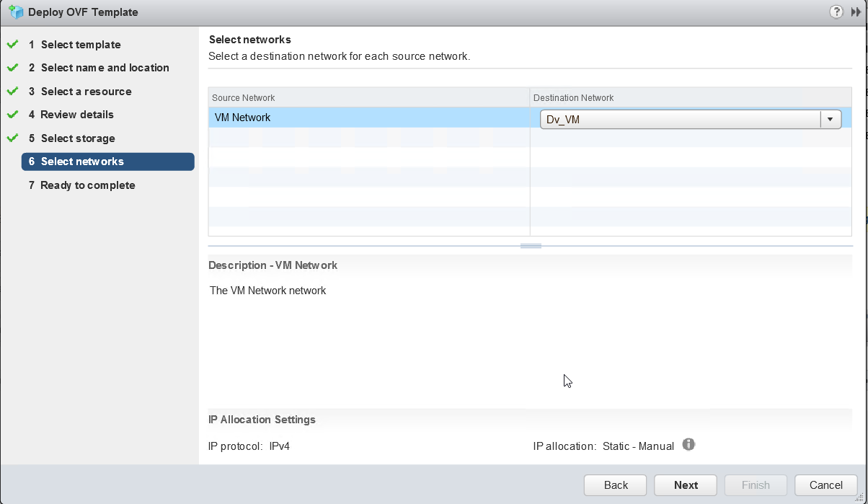Jump to step 3 Select a resource

pos(86,92)
